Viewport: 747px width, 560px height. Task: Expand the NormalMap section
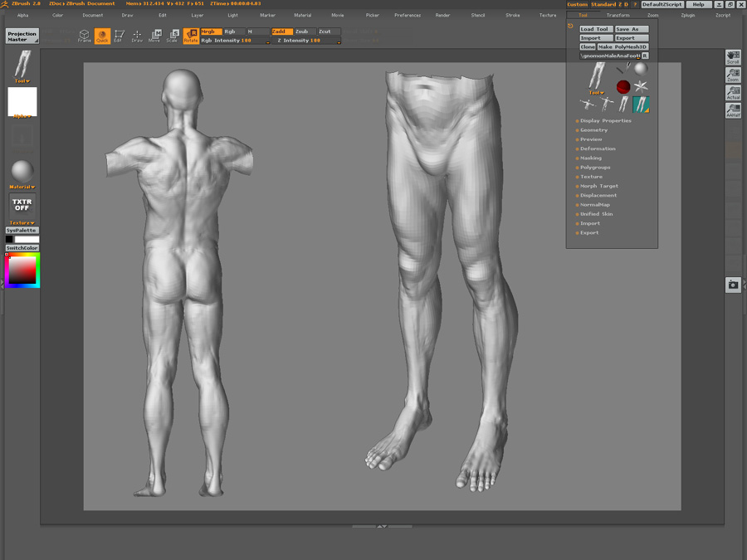coord(594,205)
